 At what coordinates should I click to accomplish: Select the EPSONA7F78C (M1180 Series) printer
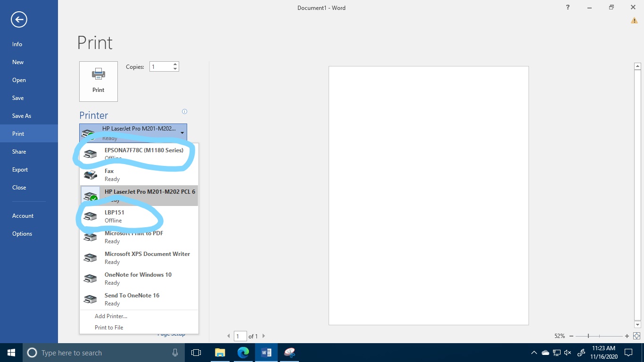[x=139, y=154]
